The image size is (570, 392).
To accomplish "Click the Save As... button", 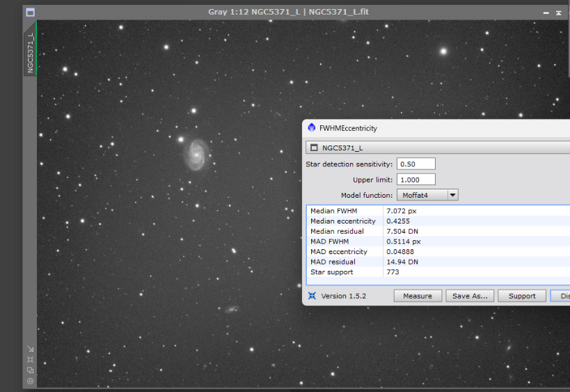I will 470,296.
